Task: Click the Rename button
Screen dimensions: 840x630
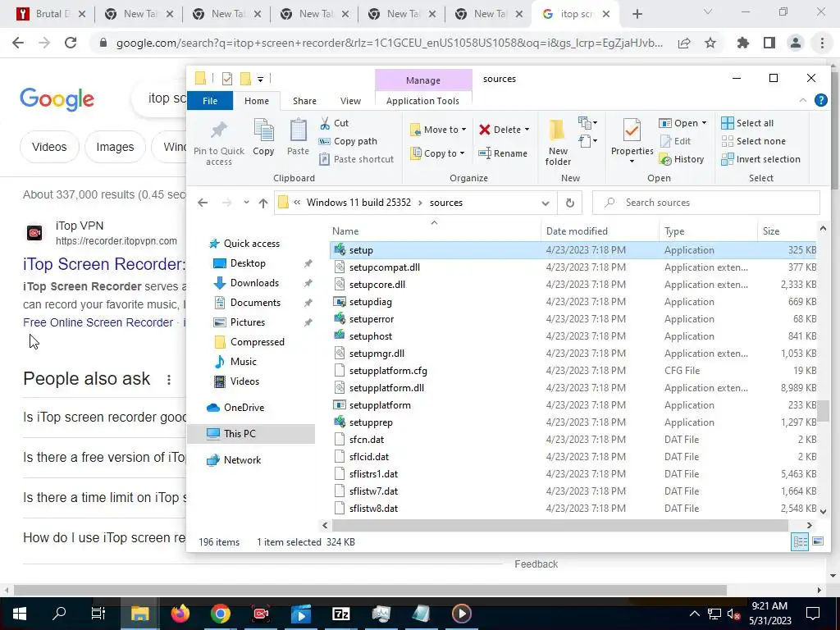Action: [503, 153]
